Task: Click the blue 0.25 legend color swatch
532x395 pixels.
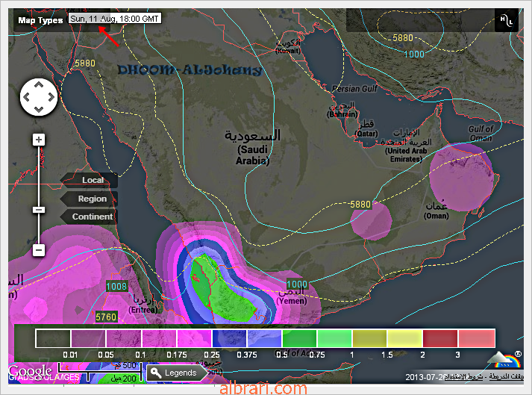Action: click(229, 338)
